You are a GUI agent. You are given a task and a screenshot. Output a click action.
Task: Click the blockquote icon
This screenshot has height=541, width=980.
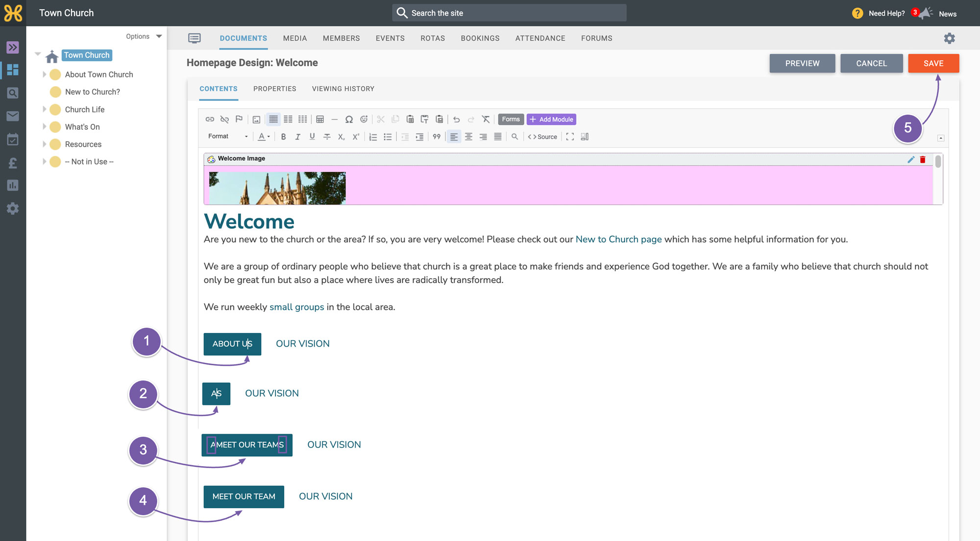pos(437,137)
